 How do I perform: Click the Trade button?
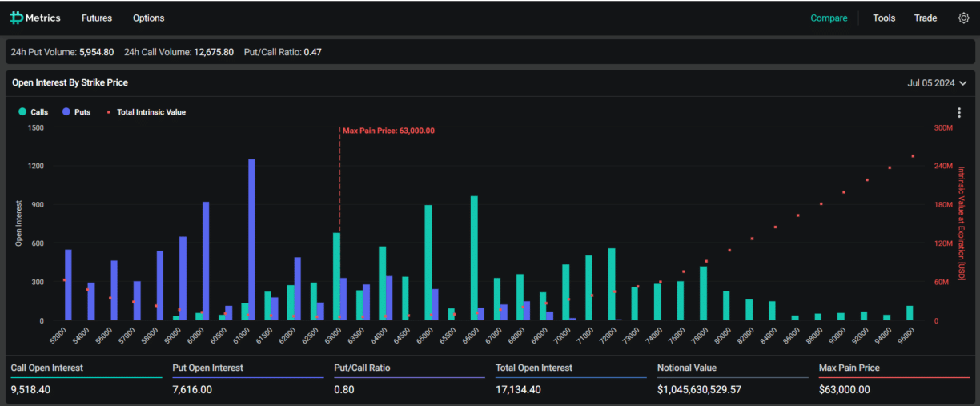point(926,18)
